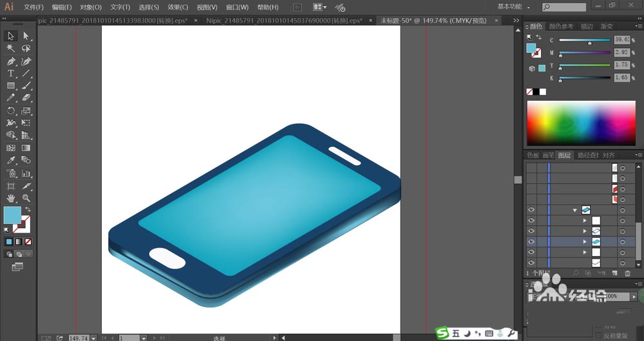Select the Pen tool
The width and height of the screenshot is (644, 341).
(x=11, y=61)
